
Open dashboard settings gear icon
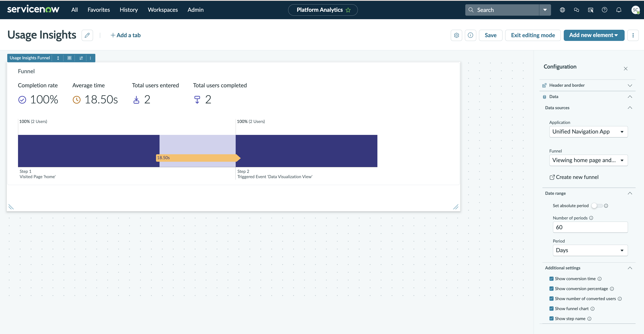456,35
